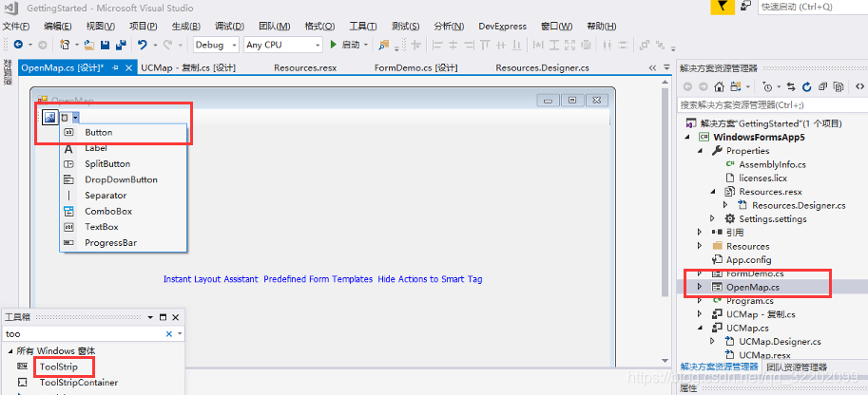Open the 生成(B) build menu

[186, 26]
